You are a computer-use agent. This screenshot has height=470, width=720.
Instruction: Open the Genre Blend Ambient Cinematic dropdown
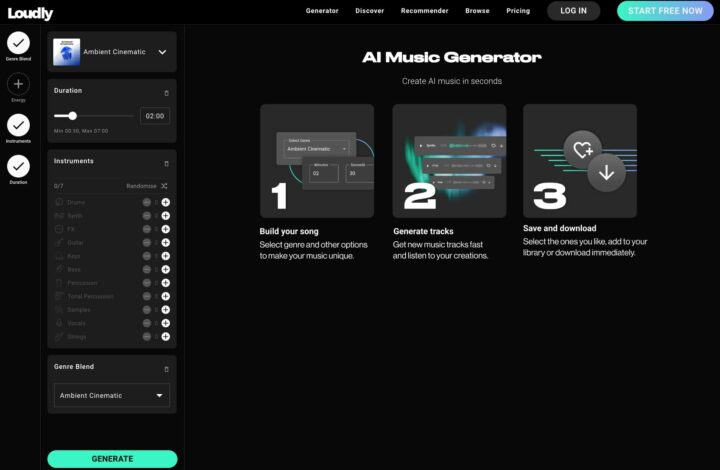112,396
